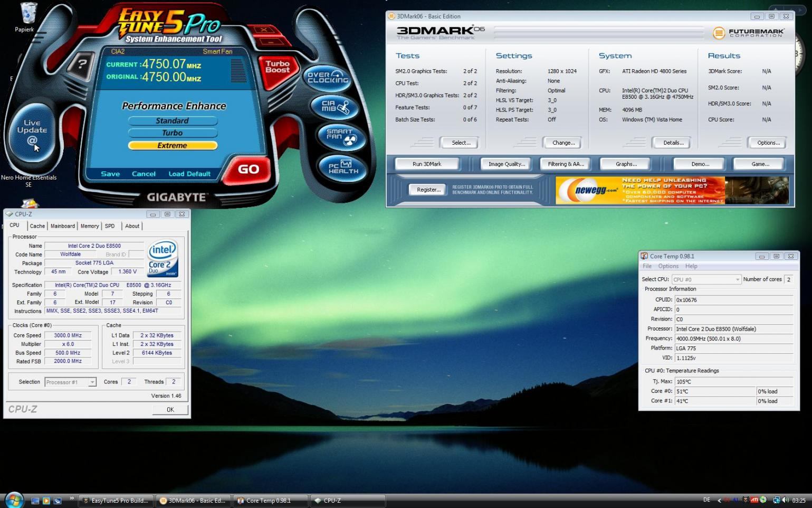
Task: Open PC Health monitor
Action: pyautogui.click(x=343, y=168)
